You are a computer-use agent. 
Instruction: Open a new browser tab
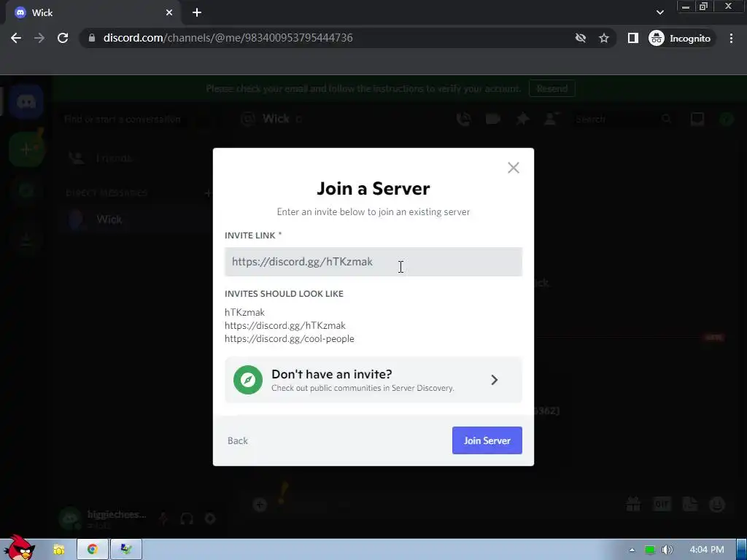(197, 13)
